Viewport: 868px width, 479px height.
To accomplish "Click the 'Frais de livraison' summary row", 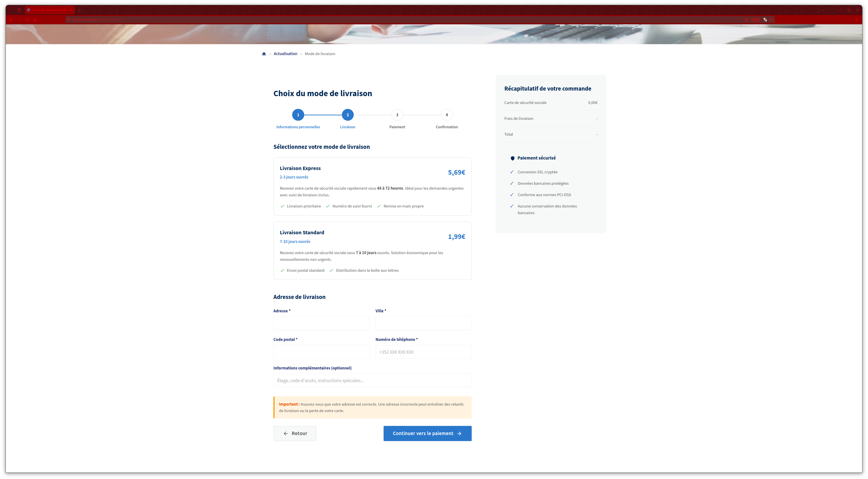I will (x=551, y=119).
